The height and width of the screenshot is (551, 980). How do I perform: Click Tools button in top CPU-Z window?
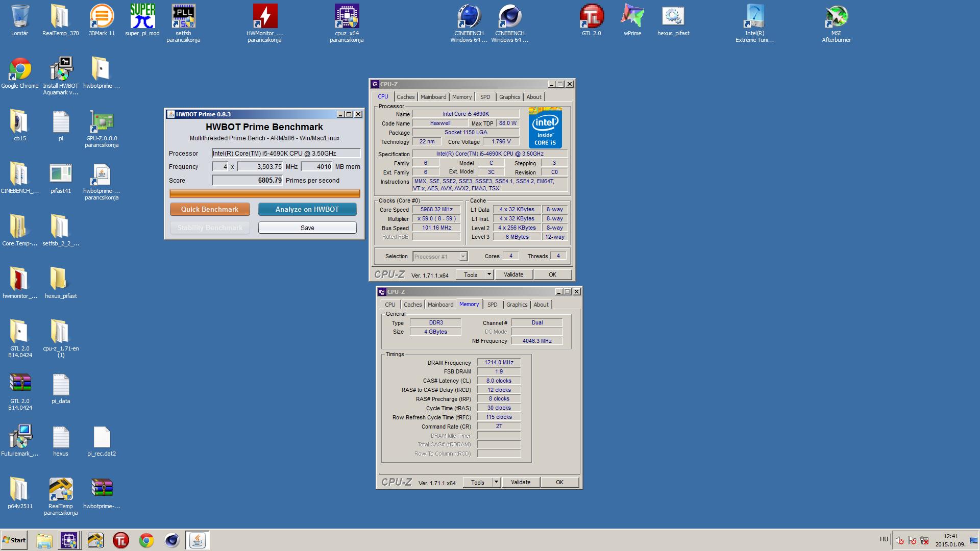click(x=471, y=274)
